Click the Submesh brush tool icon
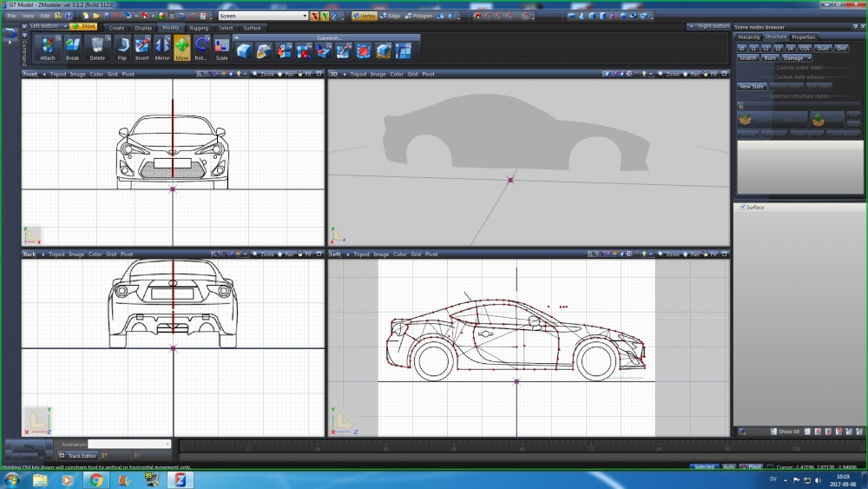Screen dimensions: 868x489 coord(264,51)
